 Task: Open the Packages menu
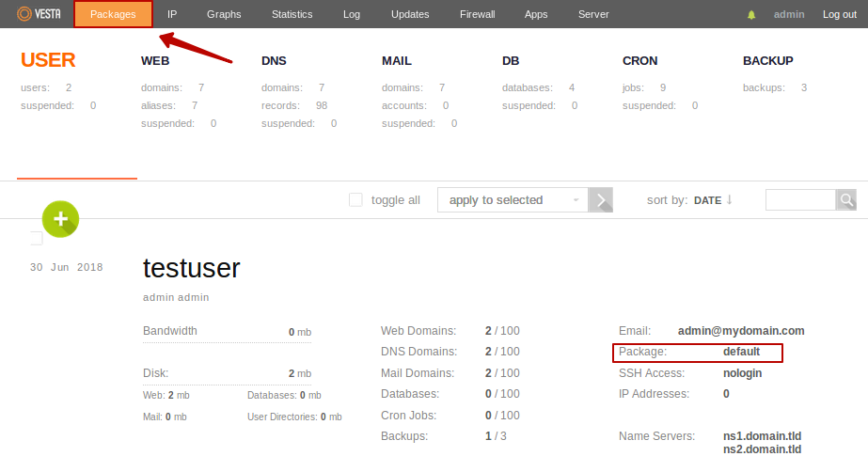click(113, 14)
